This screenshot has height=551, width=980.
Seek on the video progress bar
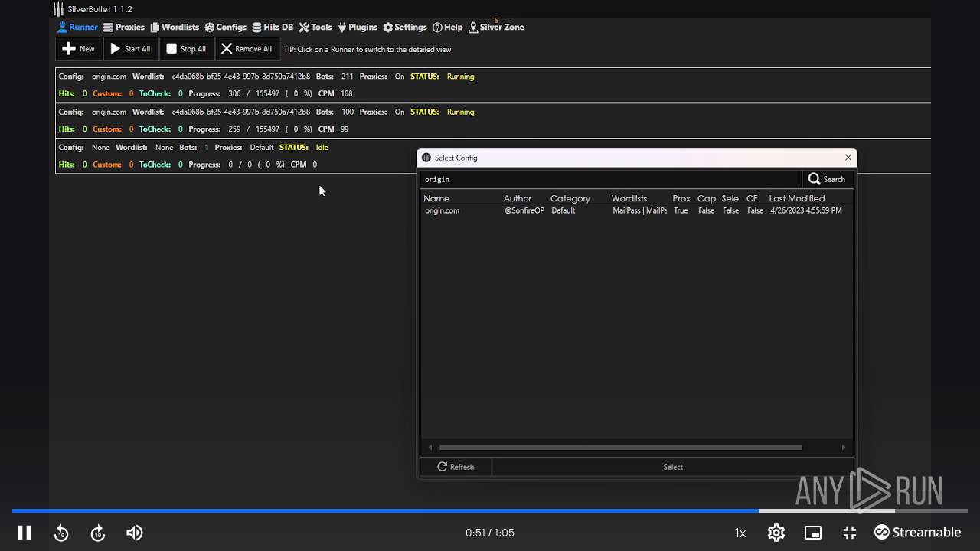[490, 510]
